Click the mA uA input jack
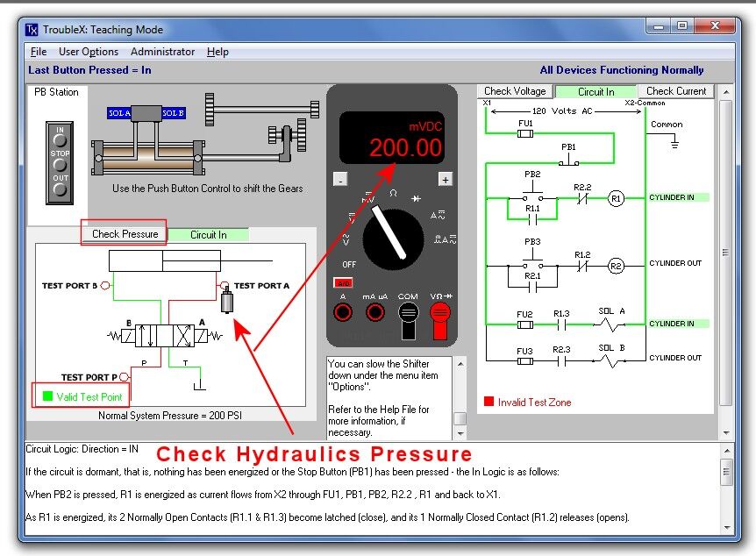 click(x=375, y=312)
